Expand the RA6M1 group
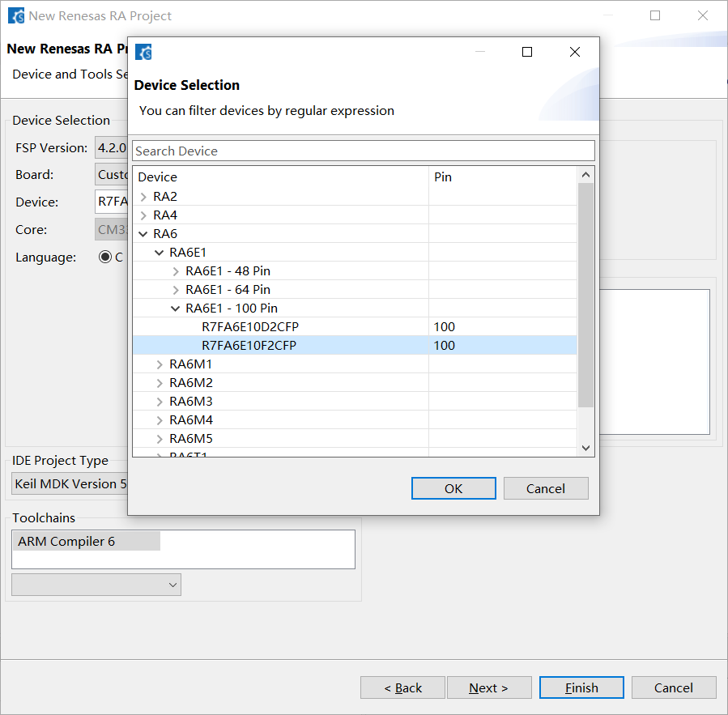Viewport: 728px width, 715px height. 160,364
